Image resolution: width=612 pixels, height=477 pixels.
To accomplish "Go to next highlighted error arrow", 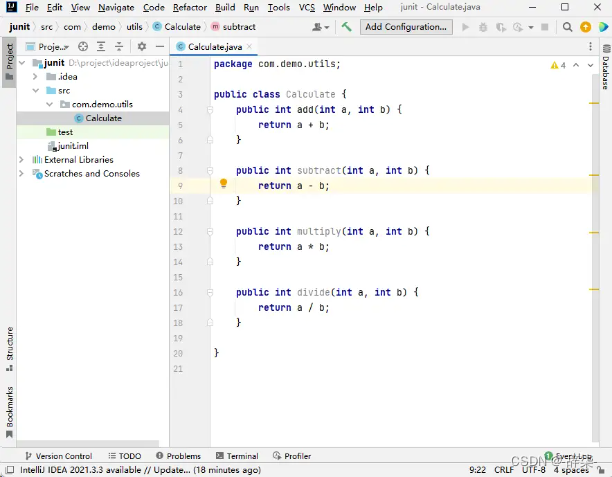I will pyautogui.click(x=591, y=65).
